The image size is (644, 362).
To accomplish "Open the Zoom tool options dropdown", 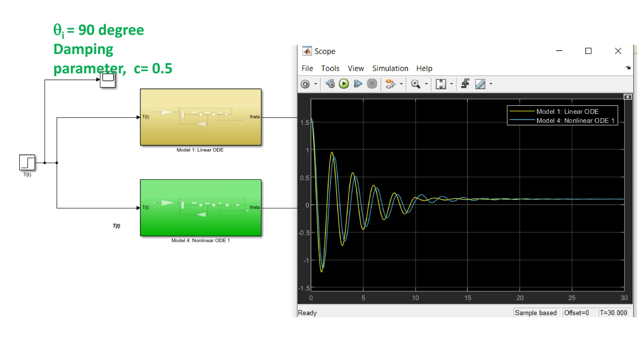I will pyautogui.click(x=426, y=84).
